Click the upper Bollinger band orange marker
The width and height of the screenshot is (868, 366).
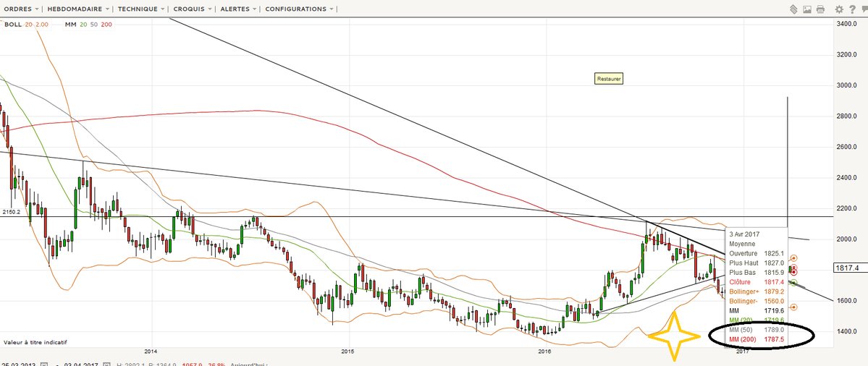(x=794, y=258)
